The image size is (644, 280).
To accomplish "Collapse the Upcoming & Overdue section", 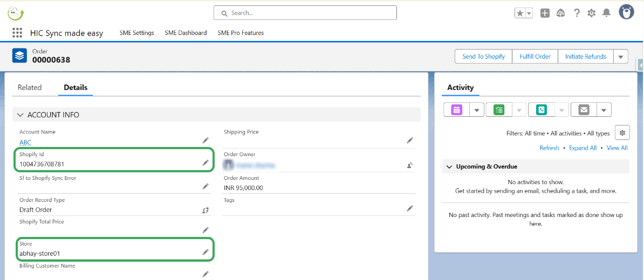I will 449,167.
